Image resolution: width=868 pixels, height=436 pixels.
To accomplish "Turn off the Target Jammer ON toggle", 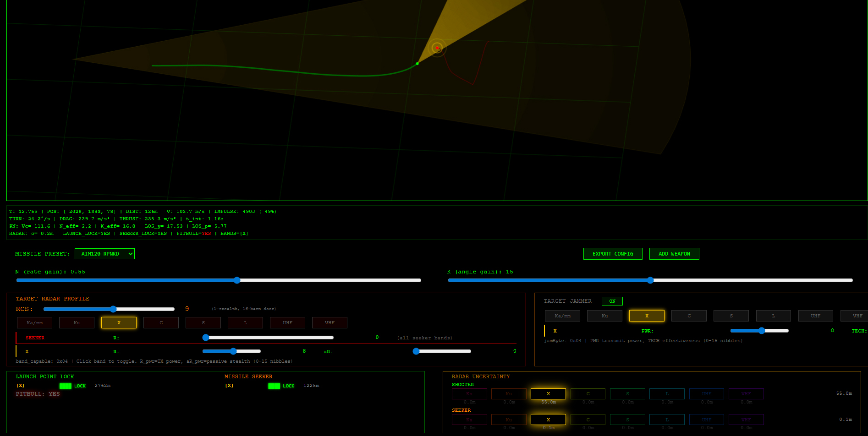I will (612, 301).
